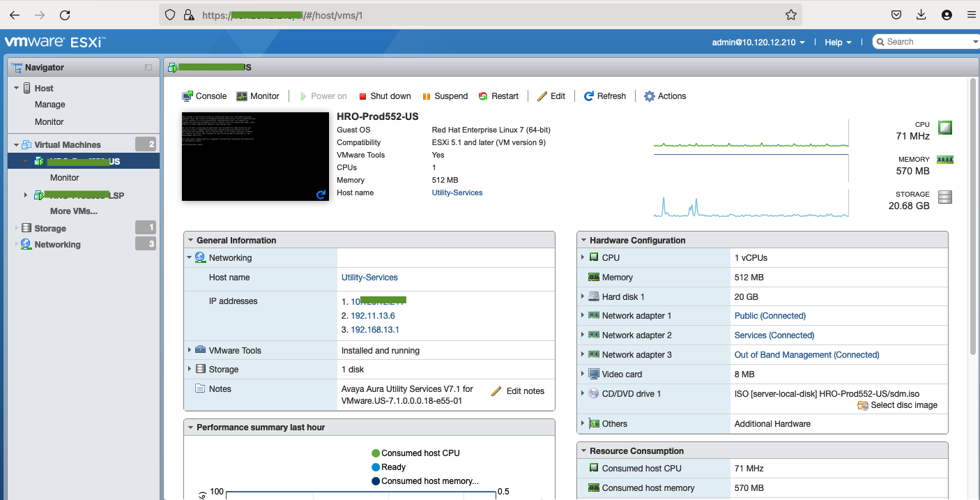Open the Actions gear menu

click(665, 96)
